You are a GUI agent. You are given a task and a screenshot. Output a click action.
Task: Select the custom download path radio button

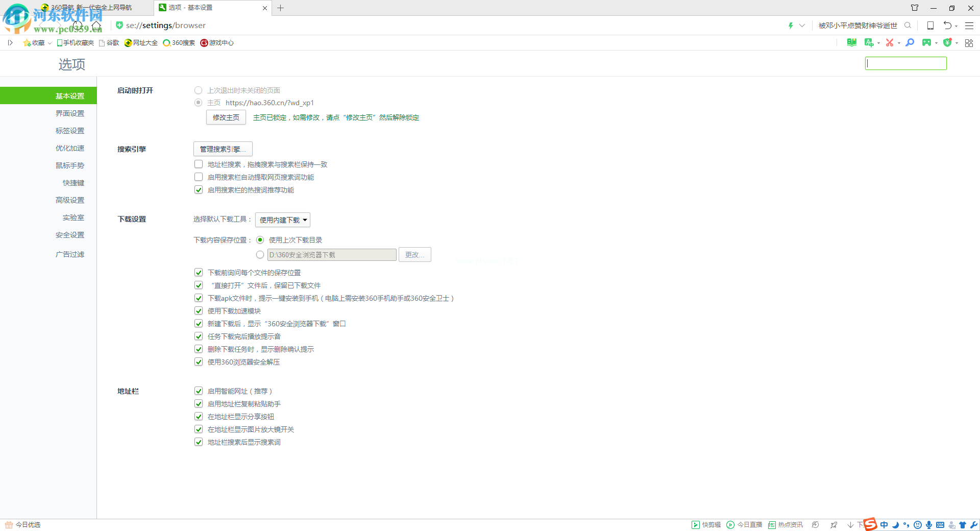coord(260,255)
